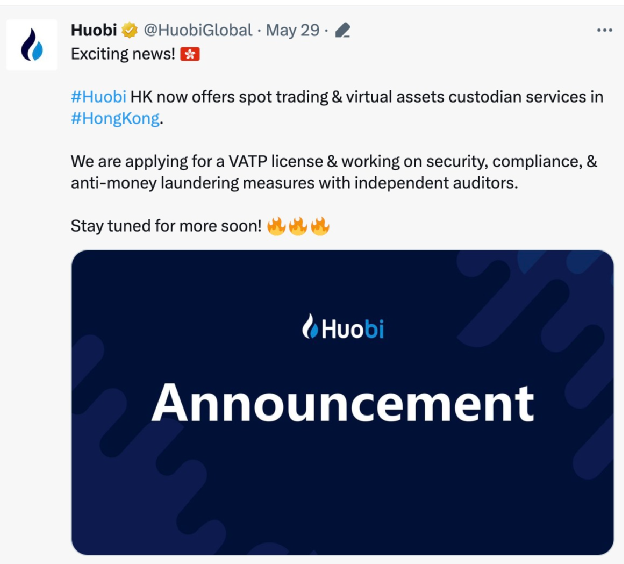
Task: Click the last fire emoji in the row
Action: point(320,226)
